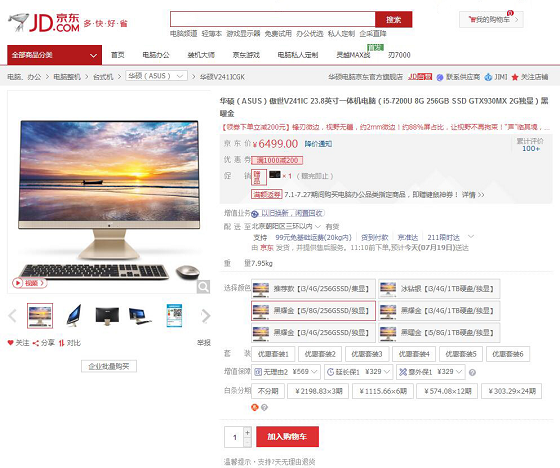Increase quantity with plus button
The width and height of the screenshot is (560, 468).
tap(247, 432)
